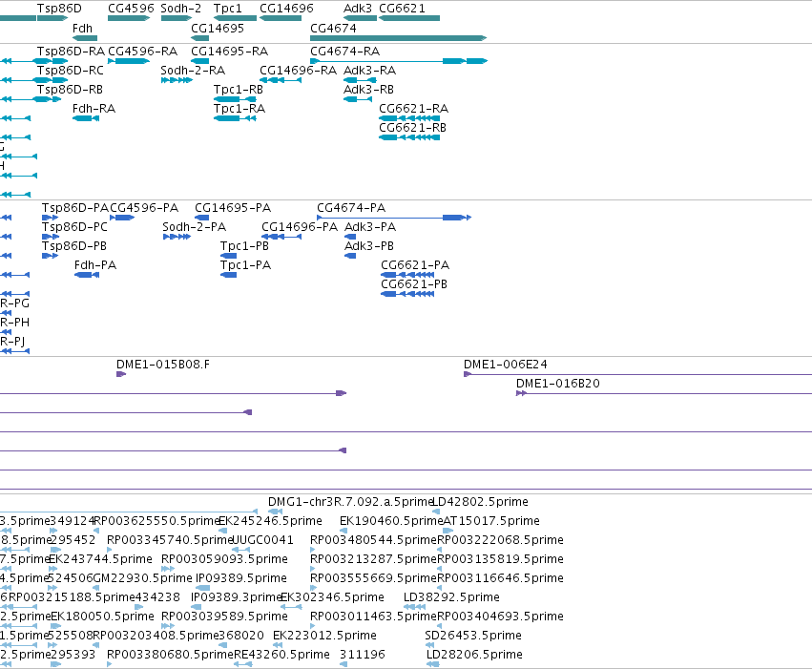The image size is (812, 669).
Task: Open the CG14696-RA transcript label
Action: pyautogui.click(x=299, y=70)
